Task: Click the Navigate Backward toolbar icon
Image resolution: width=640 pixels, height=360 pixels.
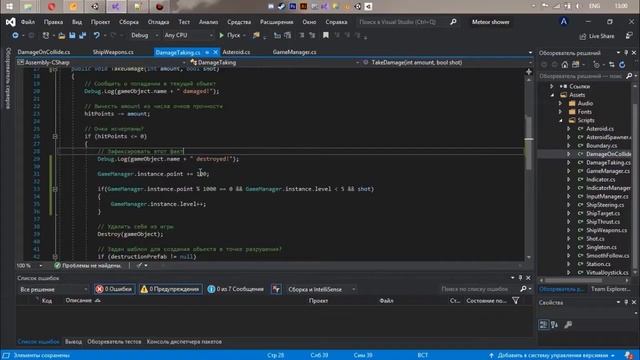Action: point(15,36)
